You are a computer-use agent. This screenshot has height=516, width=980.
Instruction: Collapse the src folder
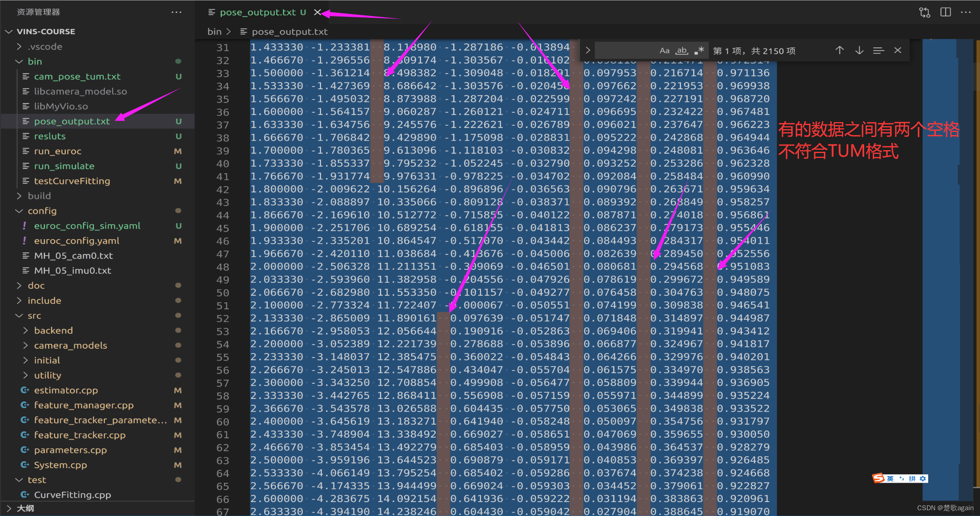pos(34,316)
